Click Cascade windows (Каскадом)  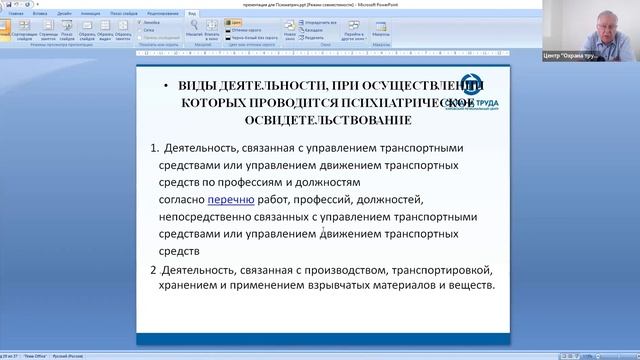click(311, 30)
